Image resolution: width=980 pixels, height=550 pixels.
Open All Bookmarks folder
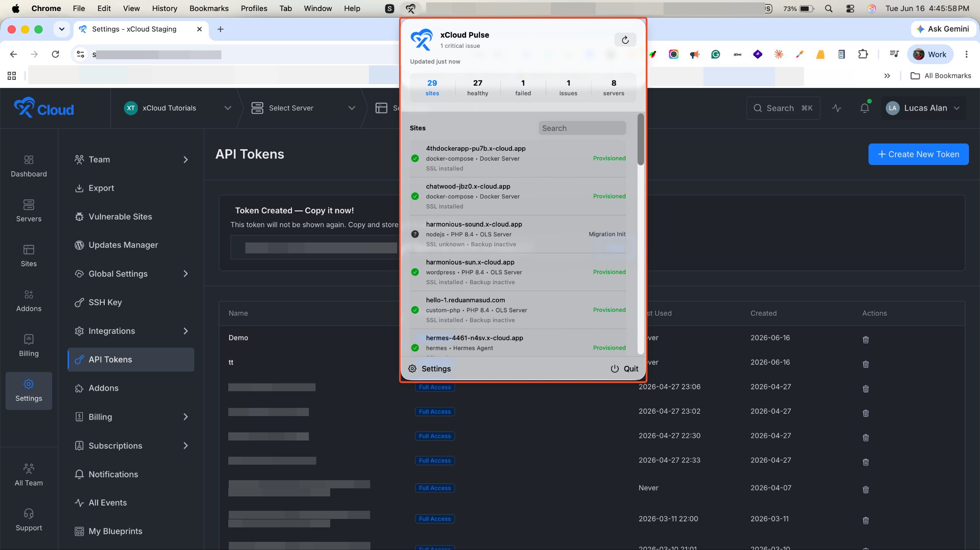(941, 76)
